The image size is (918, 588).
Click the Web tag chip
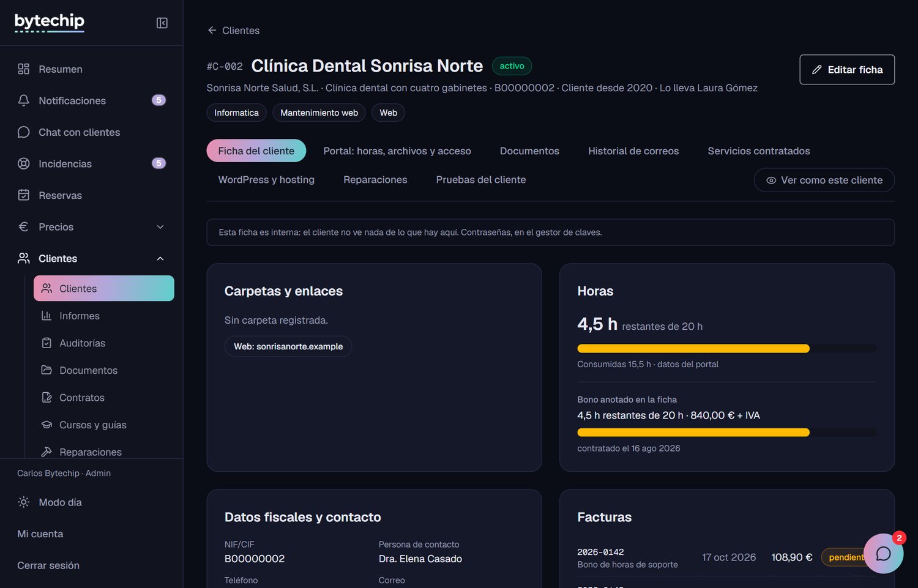pyautogui.click(x=388, y=113)
